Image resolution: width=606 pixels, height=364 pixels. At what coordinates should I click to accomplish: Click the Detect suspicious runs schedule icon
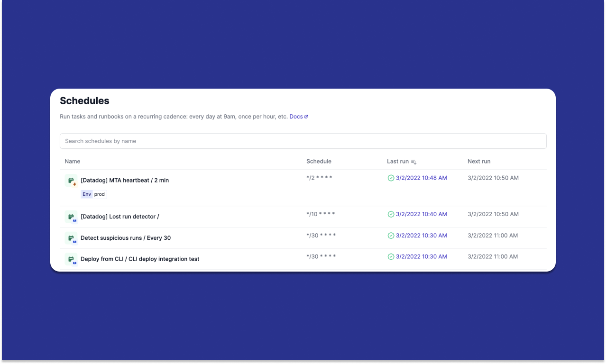coord(71,238)
